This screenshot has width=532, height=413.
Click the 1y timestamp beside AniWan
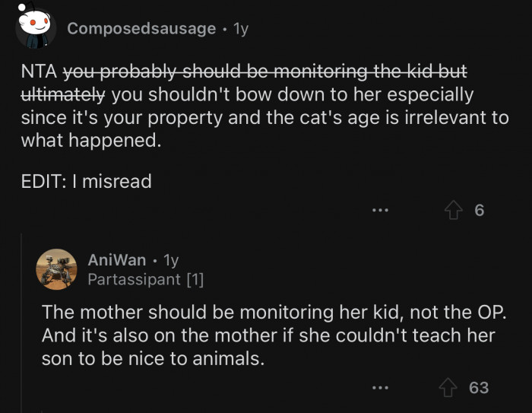point(170,260)
